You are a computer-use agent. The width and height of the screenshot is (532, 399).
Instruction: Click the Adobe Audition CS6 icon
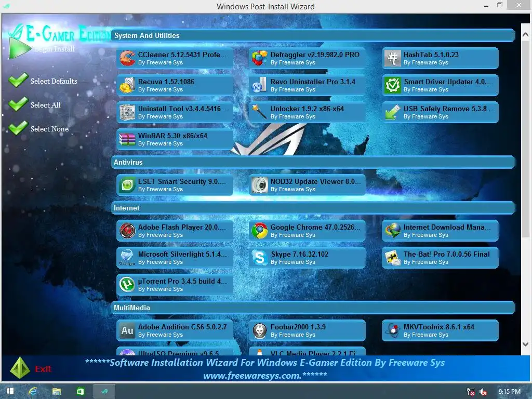(x=127, y=330)
